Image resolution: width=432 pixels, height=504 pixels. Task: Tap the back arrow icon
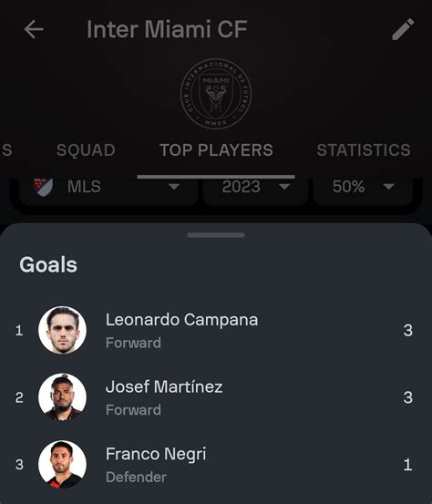coord(34,29)
